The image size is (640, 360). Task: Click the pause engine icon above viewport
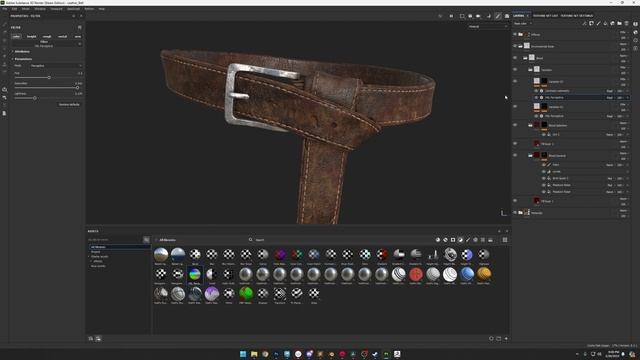tap(451, 16)
